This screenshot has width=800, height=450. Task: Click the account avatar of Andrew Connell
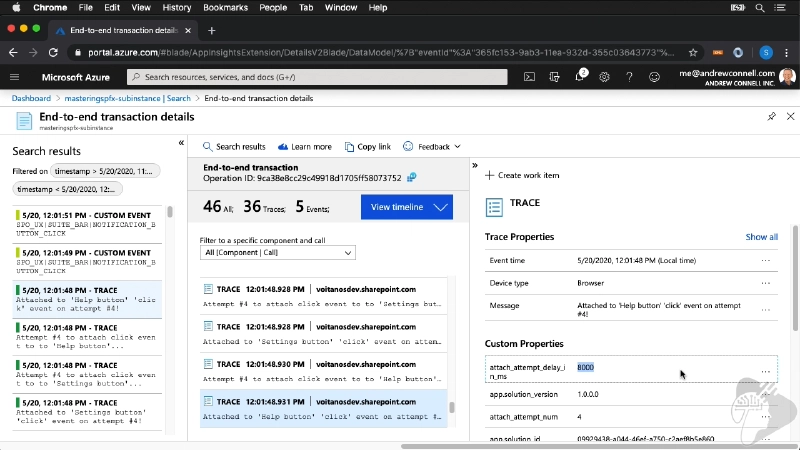click(x=787, y=77)
